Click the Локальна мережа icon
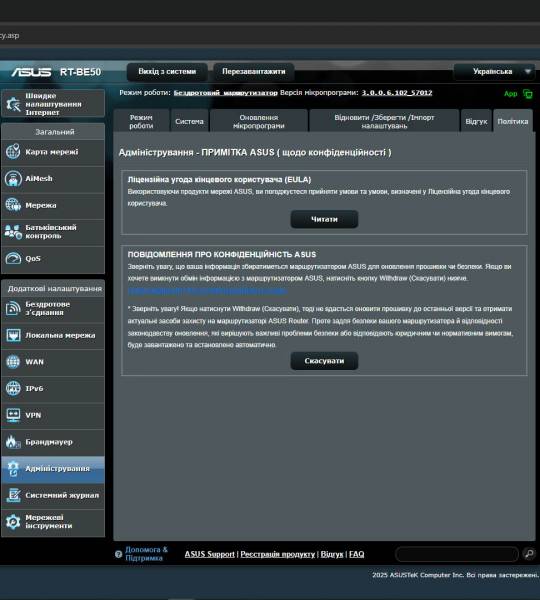The image size is (540, 600). click(x=13, y=335)
